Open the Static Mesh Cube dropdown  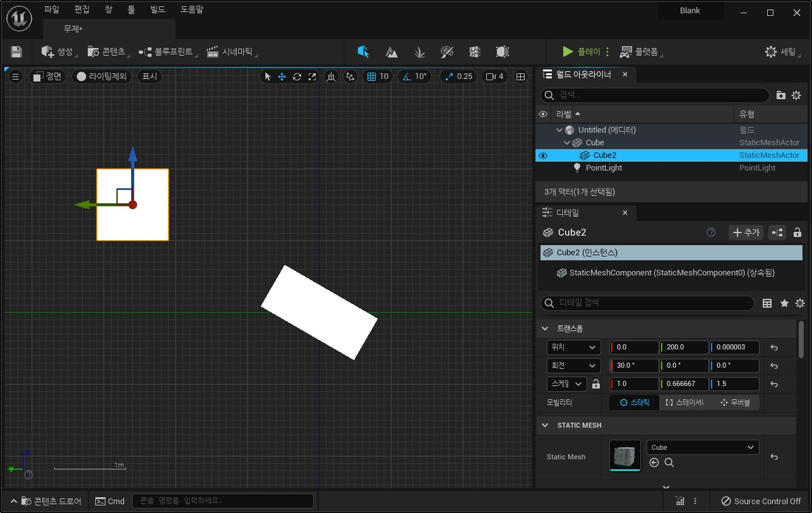point(703,447)
